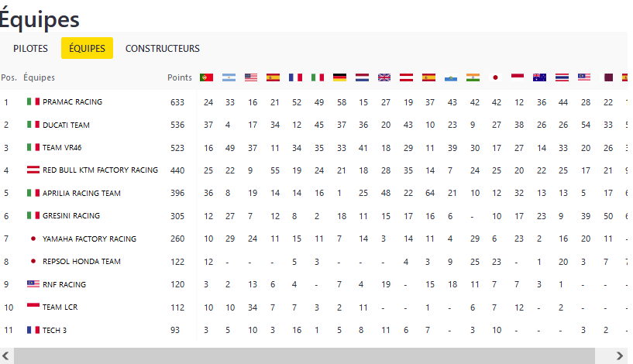Click the Portugal flag column header

point(207,77)
